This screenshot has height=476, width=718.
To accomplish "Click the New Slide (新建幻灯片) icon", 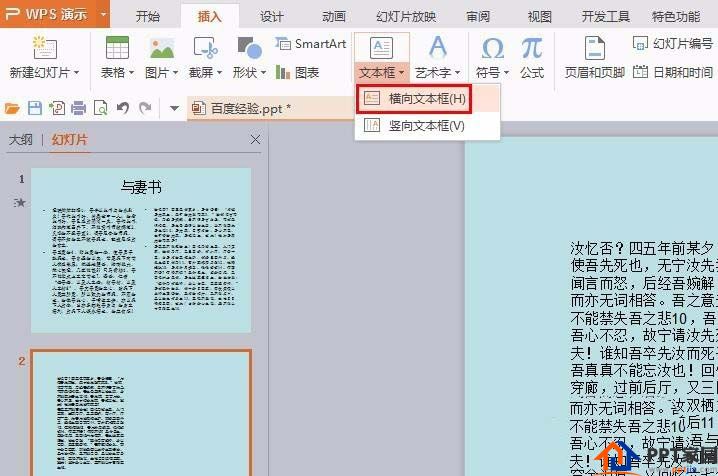I will point(44,47).
